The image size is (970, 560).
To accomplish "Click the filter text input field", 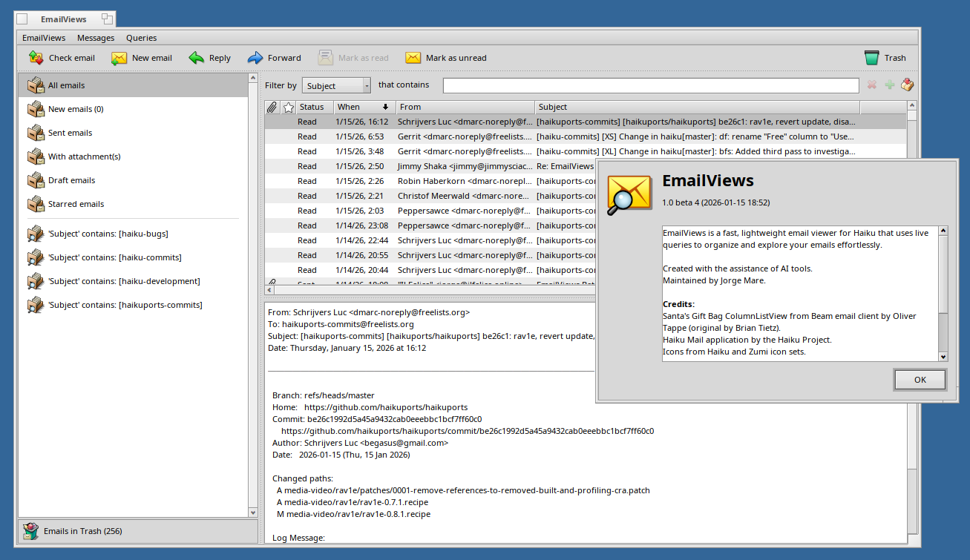I will [650, 86].
